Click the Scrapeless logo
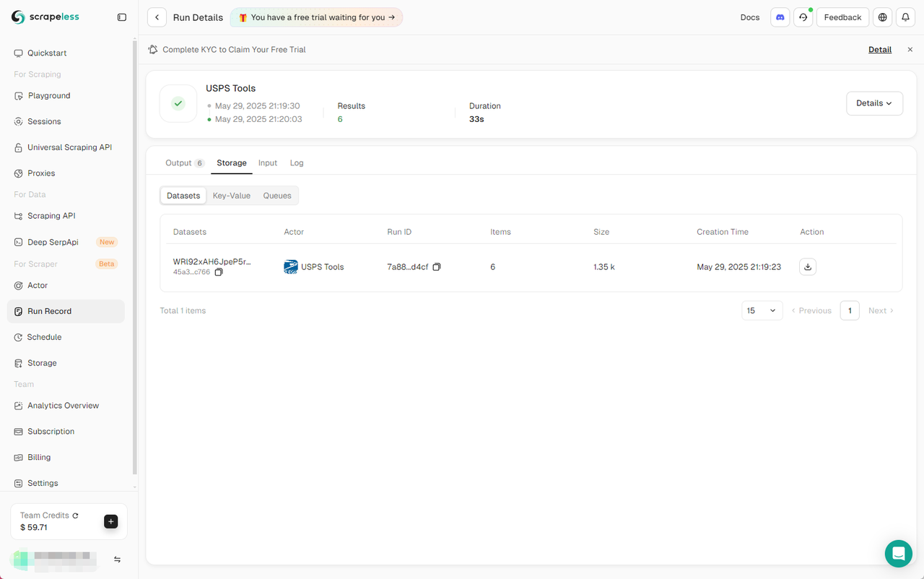 tap(45, 17)
